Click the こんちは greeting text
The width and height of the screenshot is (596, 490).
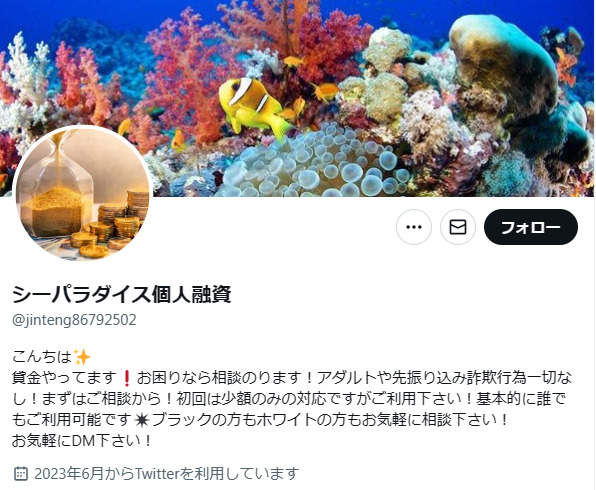42,357
